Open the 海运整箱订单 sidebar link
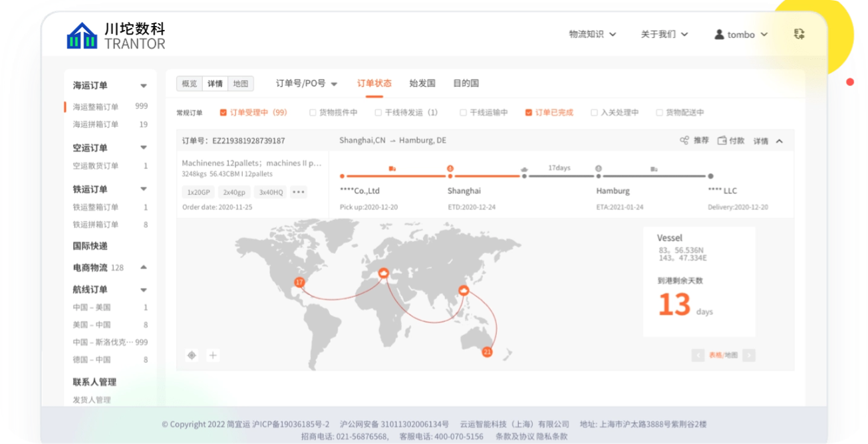The image size is (868, 444). [x=96, y=106]
